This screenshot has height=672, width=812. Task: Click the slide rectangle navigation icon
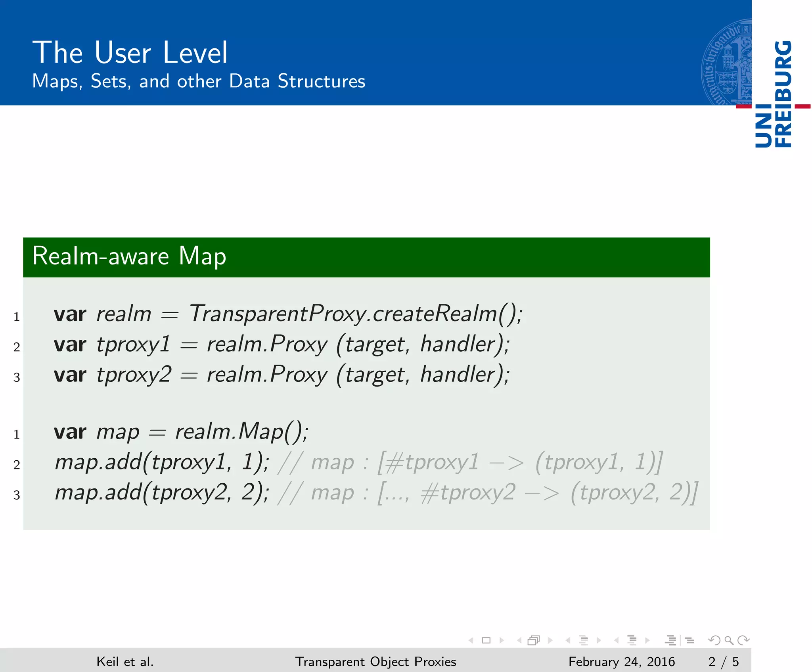tap(486, 640)
